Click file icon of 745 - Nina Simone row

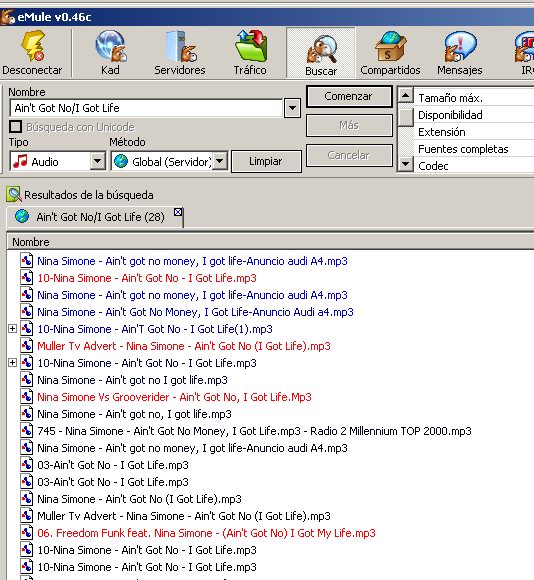click(26, 431)
